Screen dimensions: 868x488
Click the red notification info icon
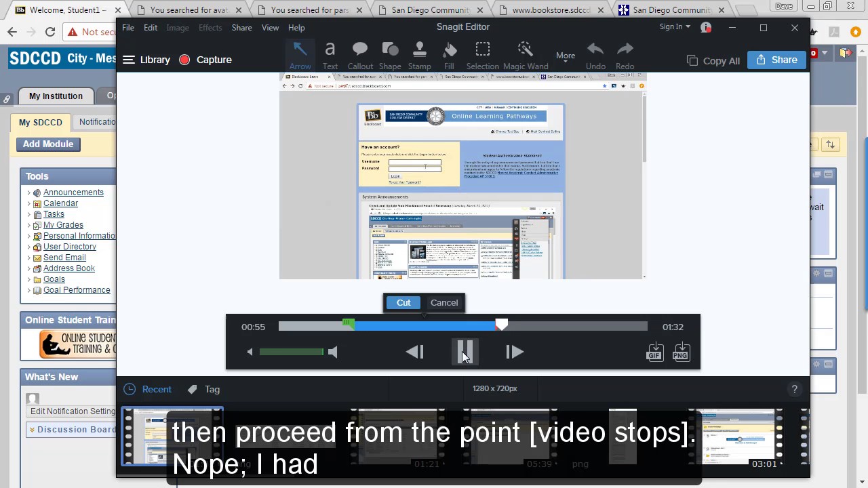(x=706, y=28)
